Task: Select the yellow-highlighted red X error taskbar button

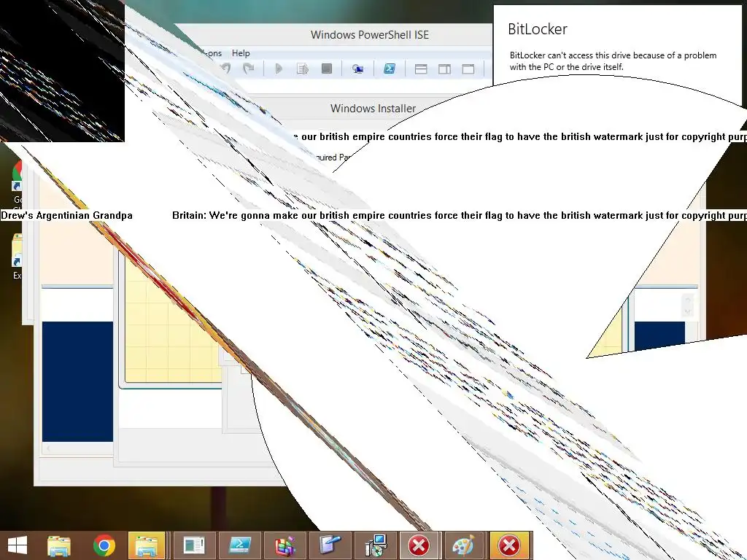Action: pyautogui.click(x=508, y=545)
